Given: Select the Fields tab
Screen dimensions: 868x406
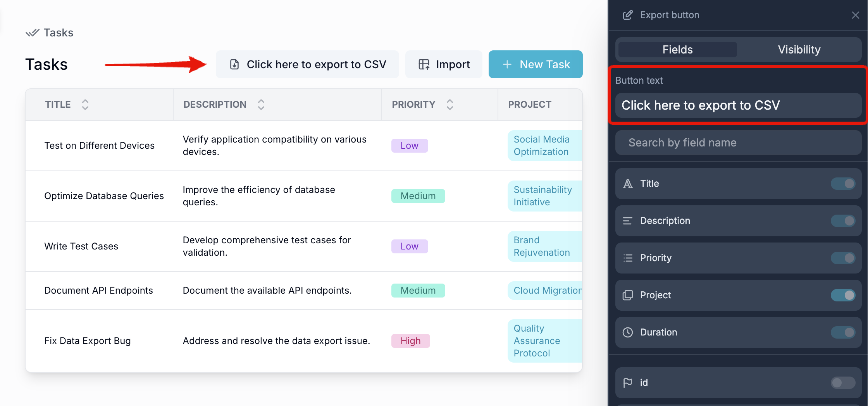Looking at the screenshot, I should click(677, 50).
